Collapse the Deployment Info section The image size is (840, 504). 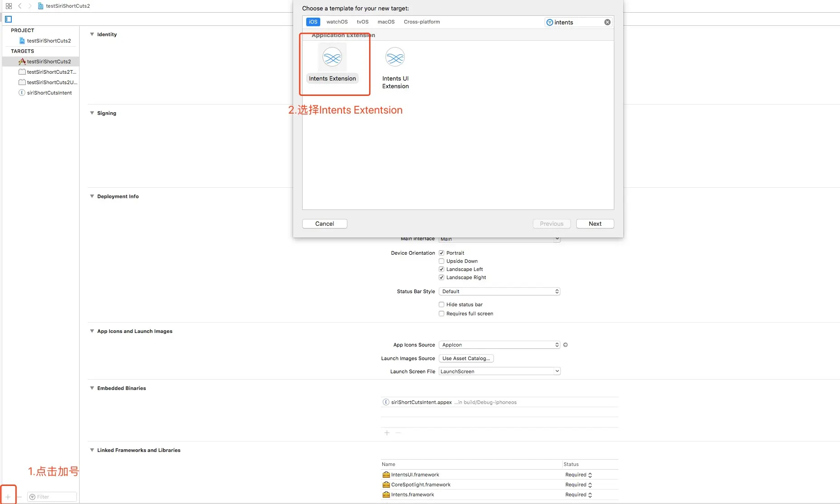92,196
